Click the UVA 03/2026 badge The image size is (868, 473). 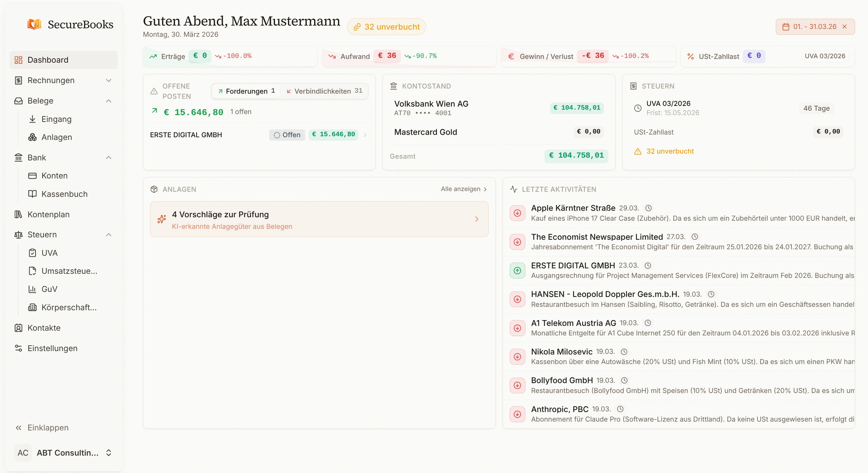[x=825, y=56]
